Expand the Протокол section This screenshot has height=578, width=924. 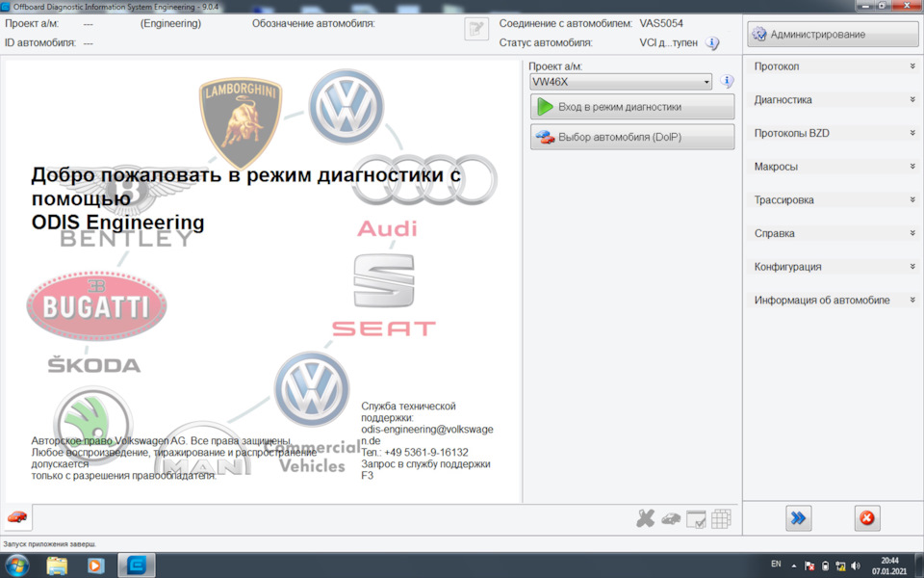tap(834, 66)
